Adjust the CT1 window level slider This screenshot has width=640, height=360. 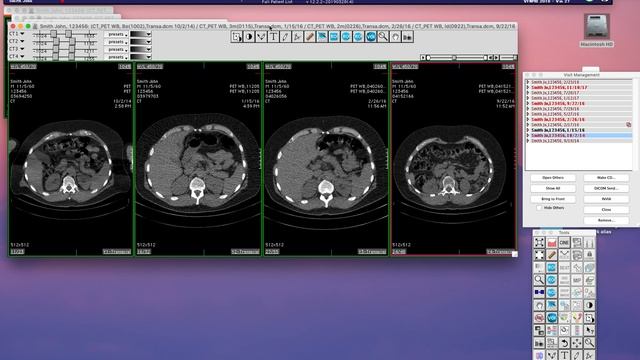point(65,34)
